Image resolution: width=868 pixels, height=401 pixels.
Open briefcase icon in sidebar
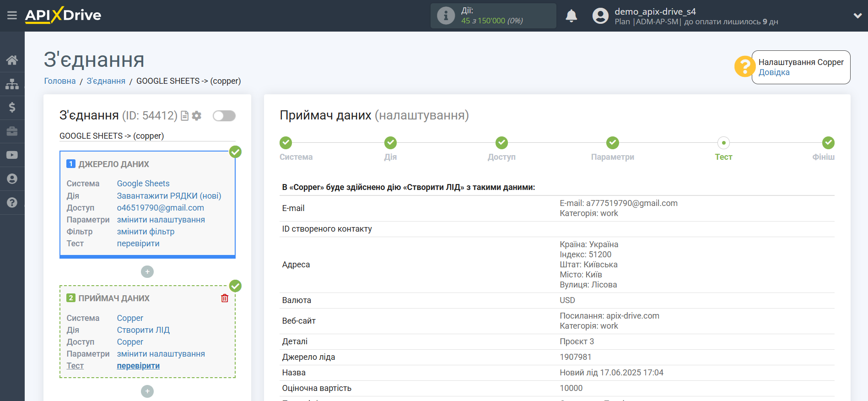(12, 131)
